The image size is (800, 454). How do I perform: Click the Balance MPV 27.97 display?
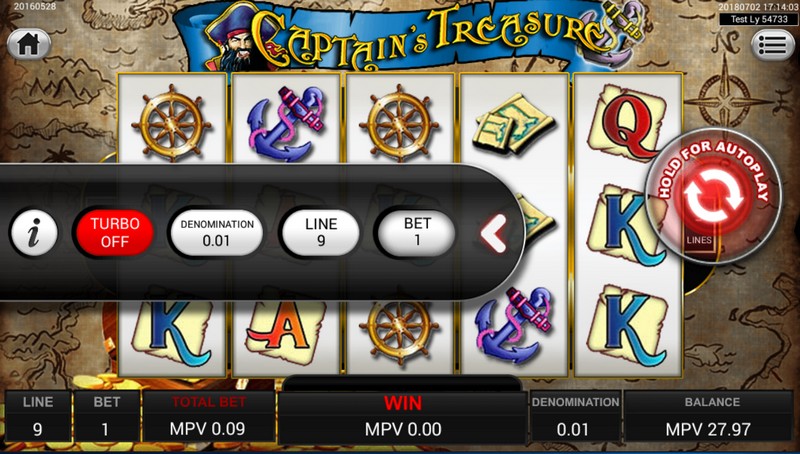tap(708, 417)
